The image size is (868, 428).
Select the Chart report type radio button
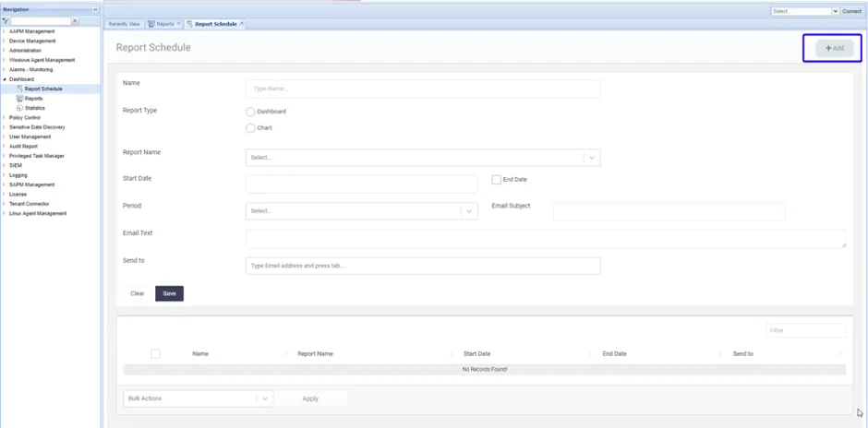coord(250,128)
